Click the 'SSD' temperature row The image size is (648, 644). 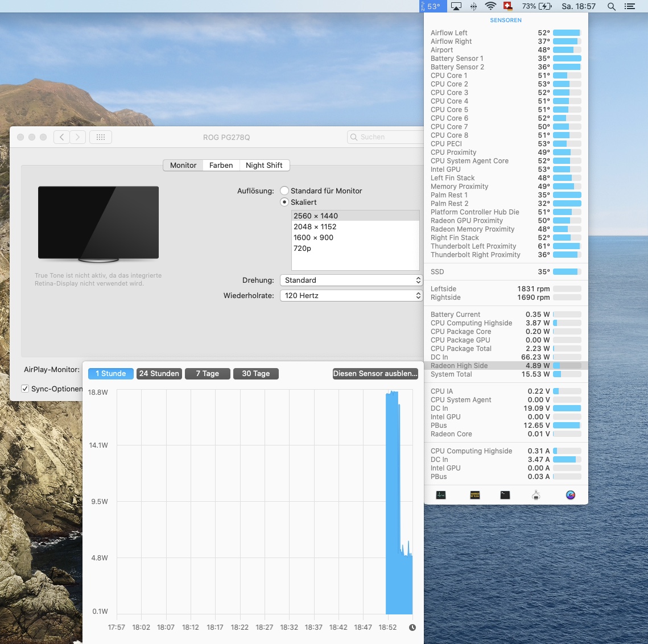pos(506,271)
